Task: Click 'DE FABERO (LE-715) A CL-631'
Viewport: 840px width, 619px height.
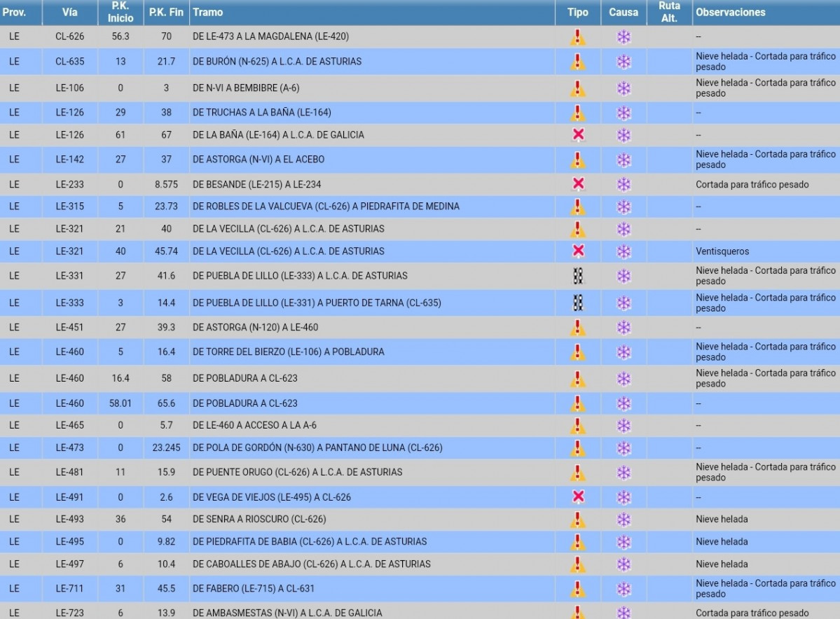Action: click(254, 588)
